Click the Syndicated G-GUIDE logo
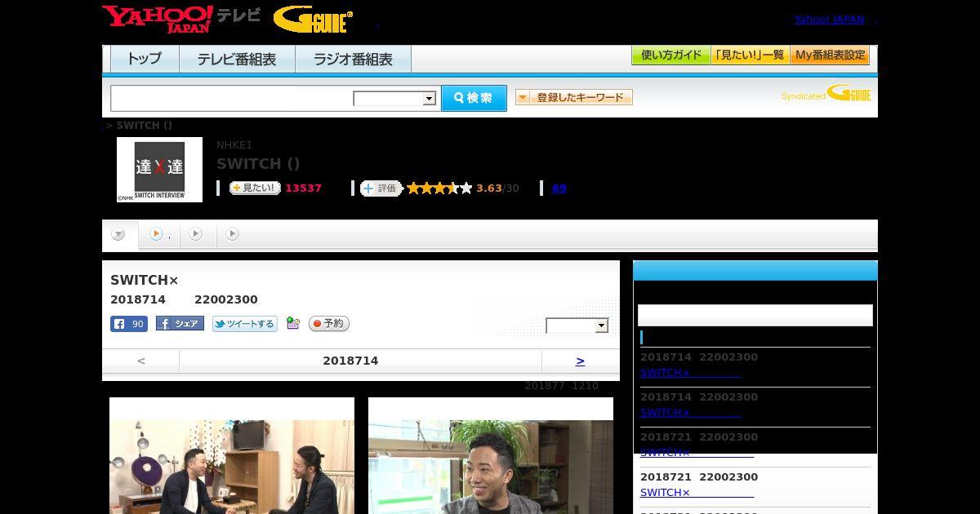Screen dimensions: 980x514 [x=826, y=94]
